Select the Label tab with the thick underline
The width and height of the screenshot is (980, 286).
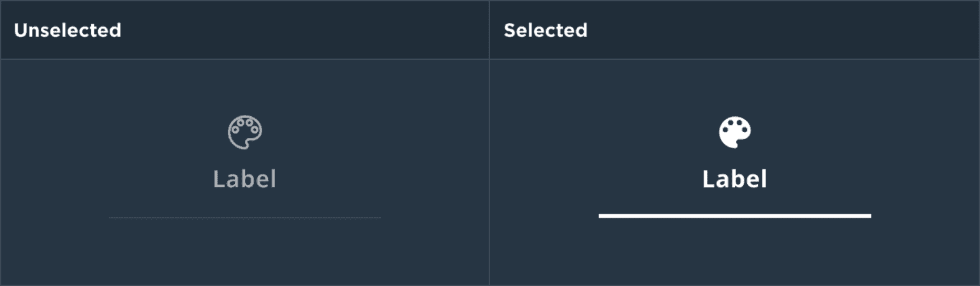pyautogui.click(x=734, y=179)
